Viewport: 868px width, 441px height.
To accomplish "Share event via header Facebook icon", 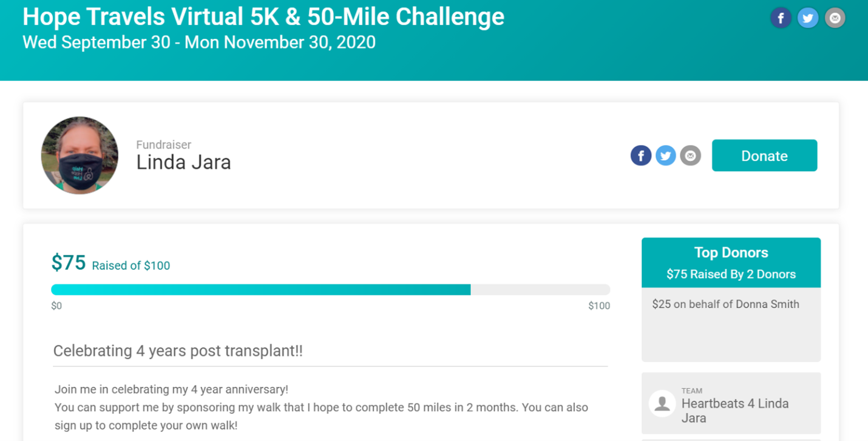I will tap(781, 18).
